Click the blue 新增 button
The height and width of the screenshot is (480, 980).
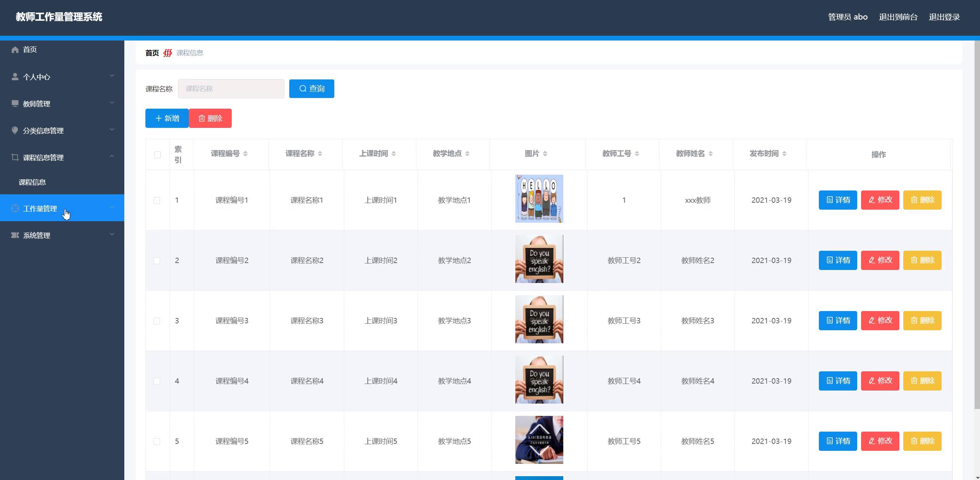(167, 118)
